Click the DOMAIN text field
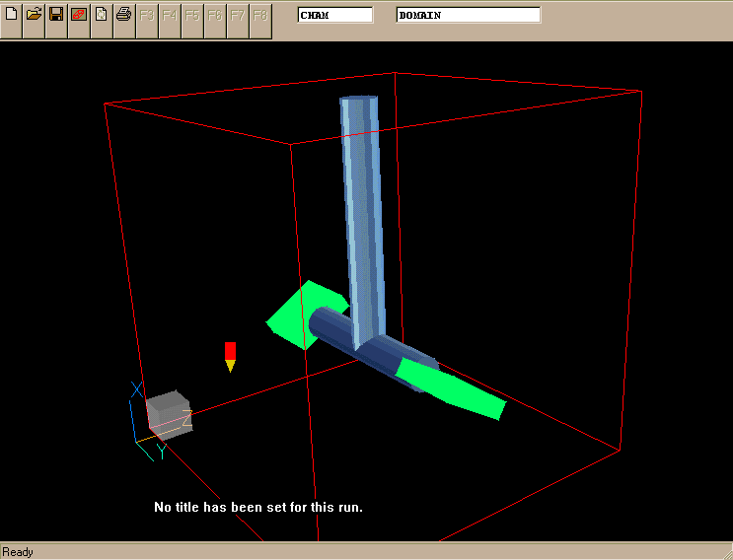This screenshot has height=560, width=733. pos(469,15)
